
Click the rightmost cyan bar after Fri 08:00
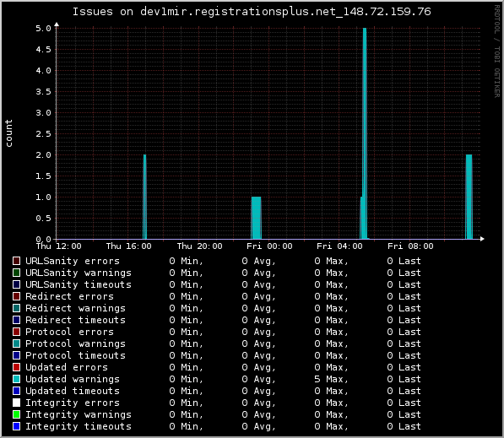[469, 197]
